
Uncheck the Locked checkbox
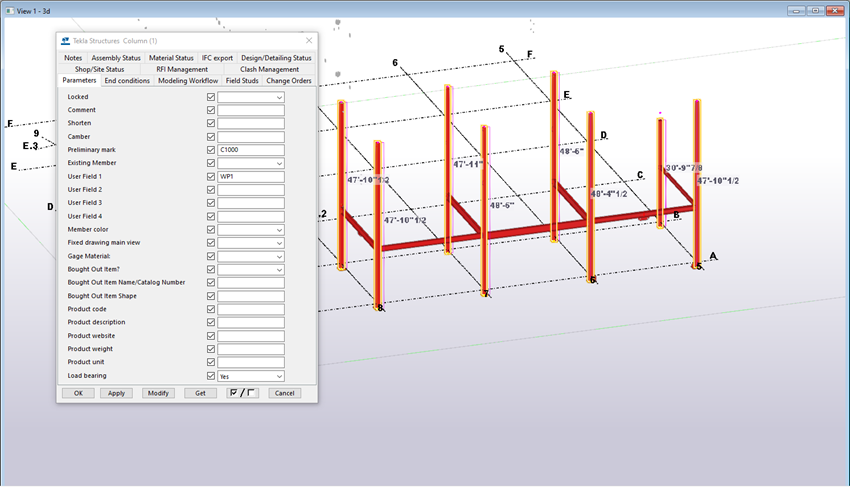[211, 97]
